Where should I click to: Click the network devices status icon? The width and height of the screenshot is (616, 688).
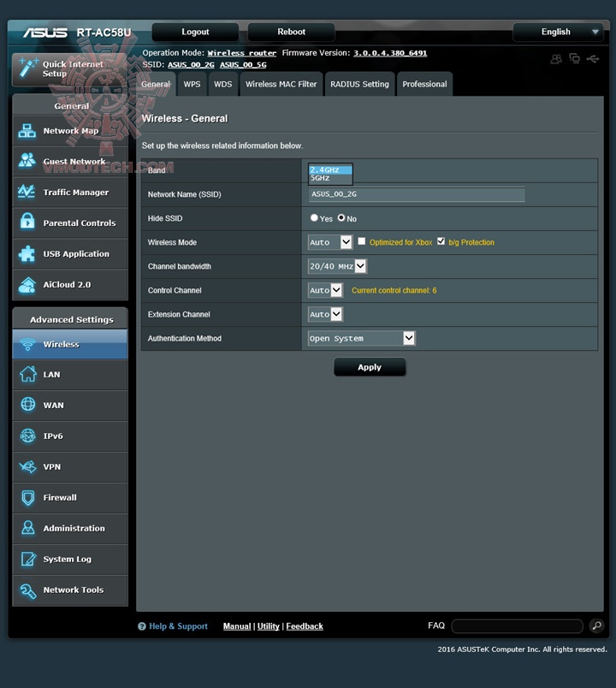pos(574,58)
